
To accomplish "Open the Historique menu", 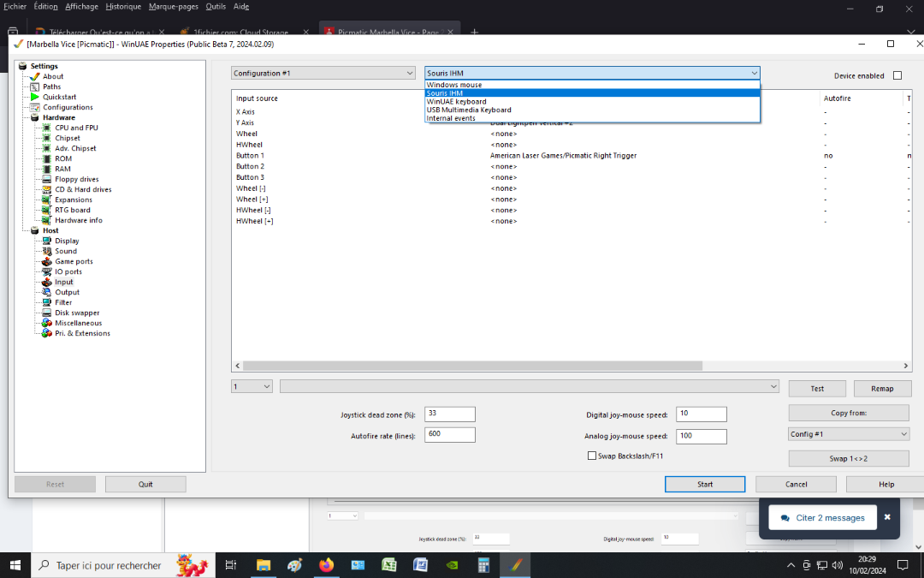I will click(123, 6).
